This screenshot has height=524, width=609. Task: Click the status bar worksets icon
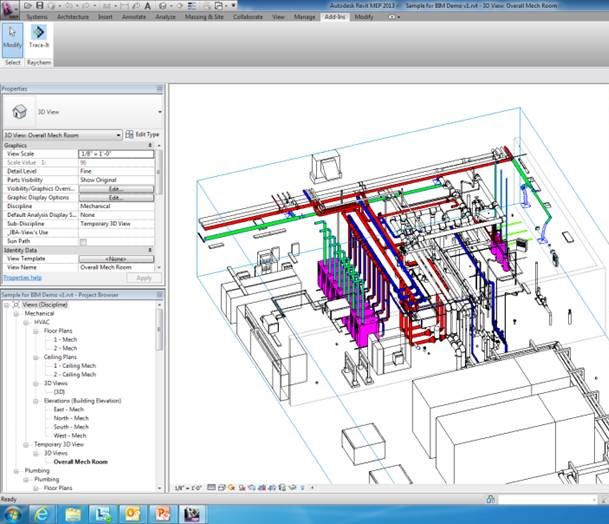point(491,499)
